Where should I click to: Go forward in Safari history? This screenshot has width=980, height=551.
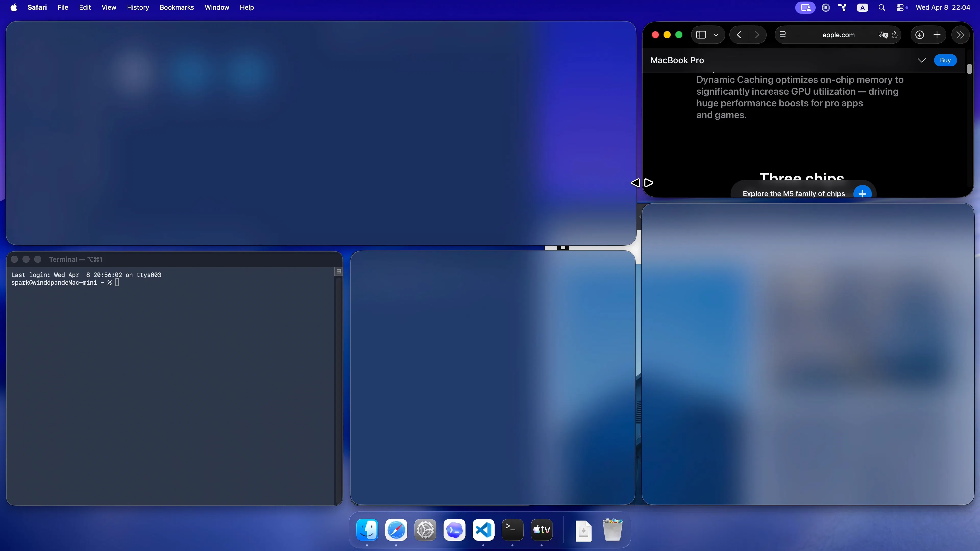click(757, 35)
